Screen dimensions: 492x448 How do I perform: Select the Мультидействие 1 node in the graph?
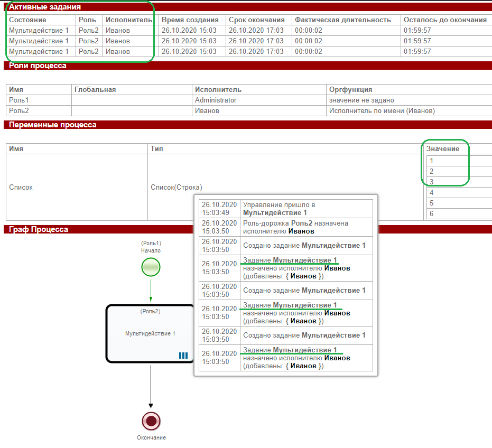point(150,333)
